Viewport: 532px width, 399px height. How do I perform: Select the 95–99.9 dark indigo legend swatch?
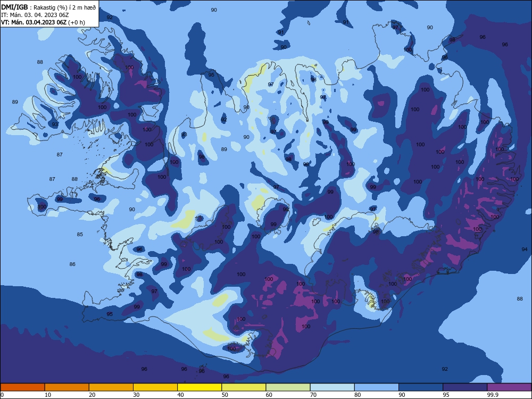[x=465, y=387]
